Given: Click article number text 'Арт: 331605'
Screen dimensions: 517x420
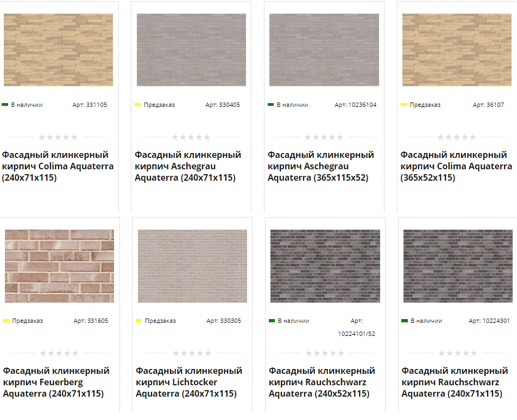Looking at the screenshot, I should click(x=91, y=321).
